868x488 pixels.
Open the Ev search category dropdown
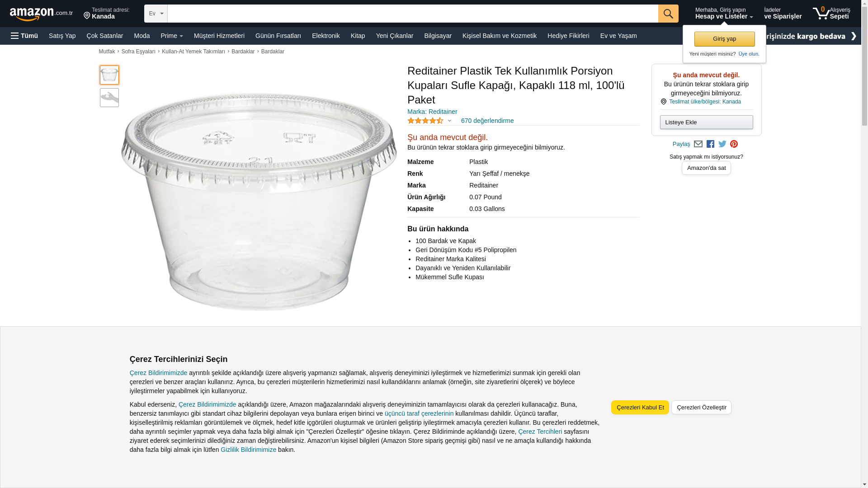click(x=156, y=14)
